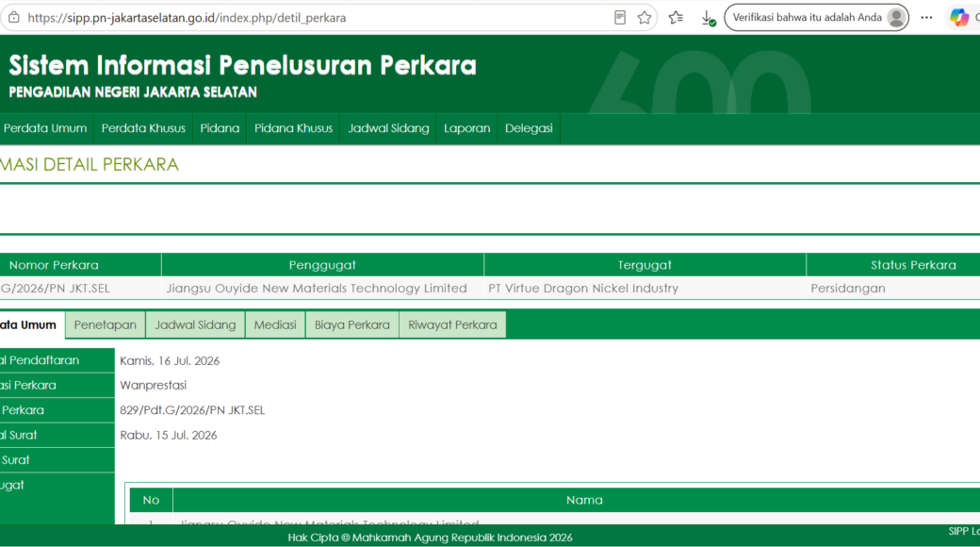Viewport: 980px width, 547px height.
Task: Click the Nomor Perkara column header
Action: (x=80, y=265)
